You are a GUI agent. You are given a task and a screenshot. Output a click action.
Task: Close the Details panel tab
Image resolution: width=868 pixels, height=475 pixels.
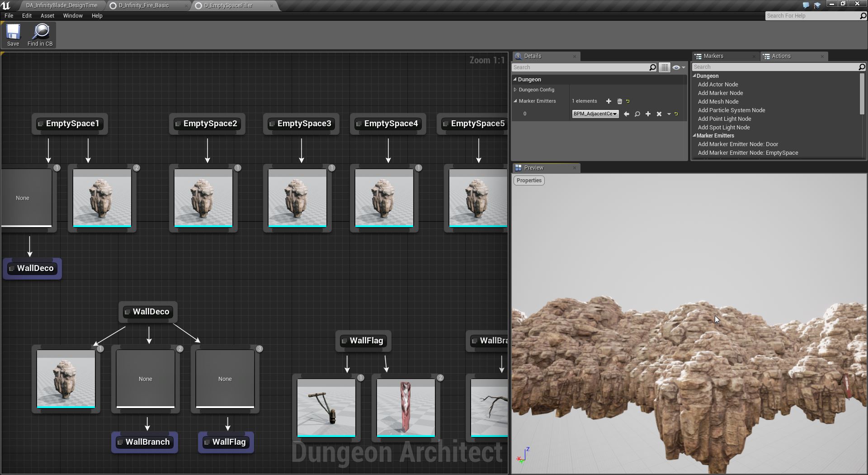[575, 57]
